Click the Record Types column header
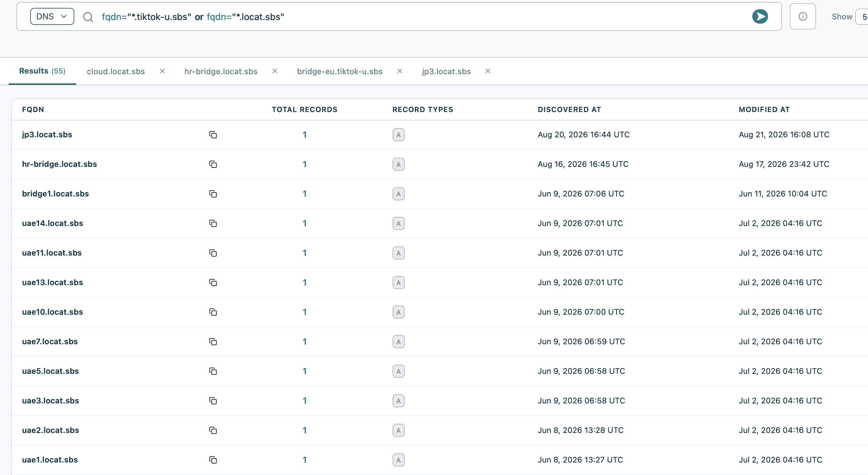868x475 pixels. [x=422, y=109]
